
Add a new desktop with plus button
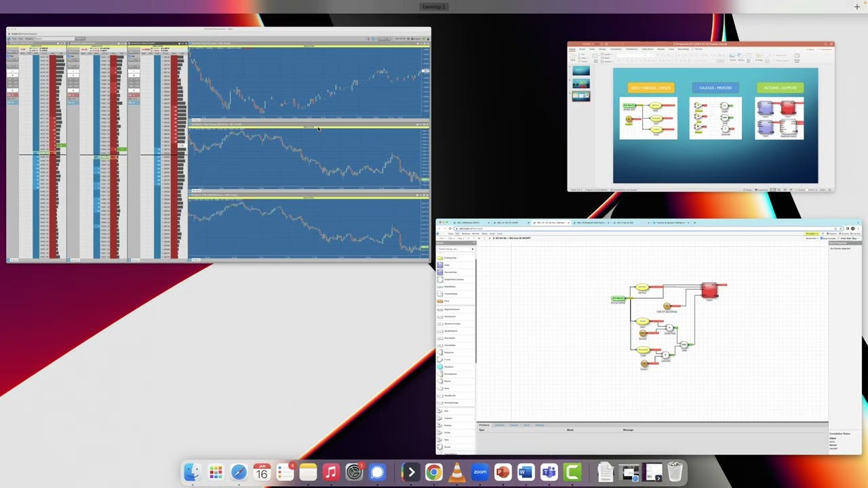click(857, 7)
